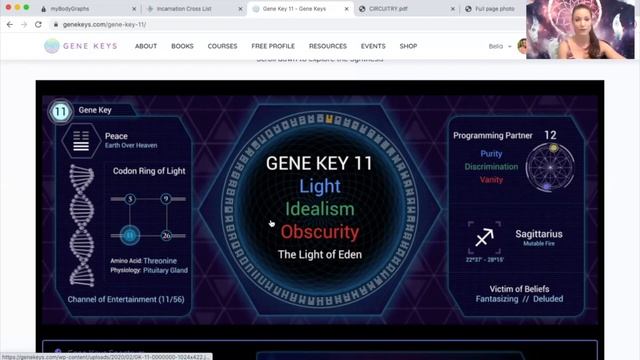Image resolution: width=640 pixels, height=360 pixels.
Task: Open the BOOKS menu
Action: click(x=182, y=46)
